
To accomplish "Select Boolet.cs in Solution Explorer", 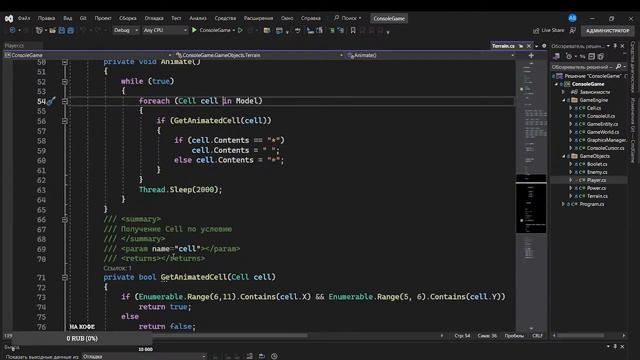I will [x=597, y=164].
